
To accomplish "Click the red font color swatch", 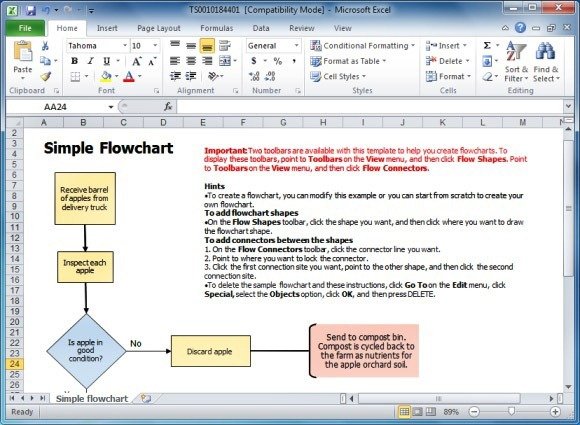I will [129, 77].
